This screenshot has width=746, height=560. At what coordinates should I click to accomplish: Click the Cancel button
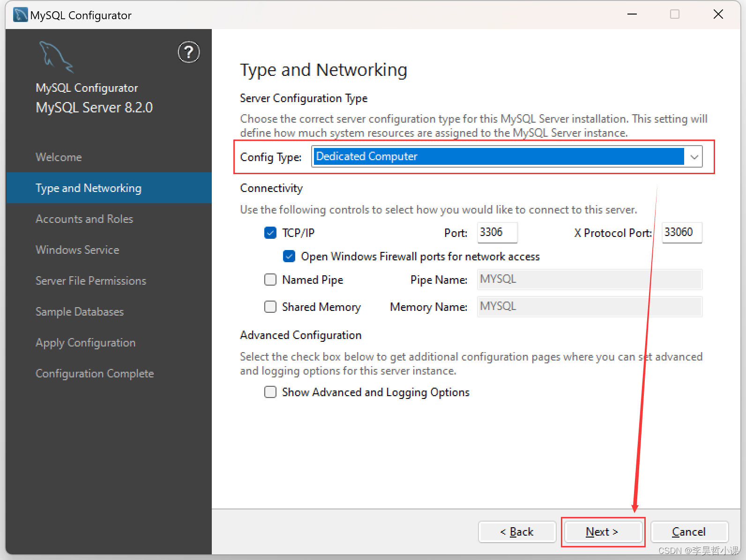pyautogui.click(x=689, y=532)
